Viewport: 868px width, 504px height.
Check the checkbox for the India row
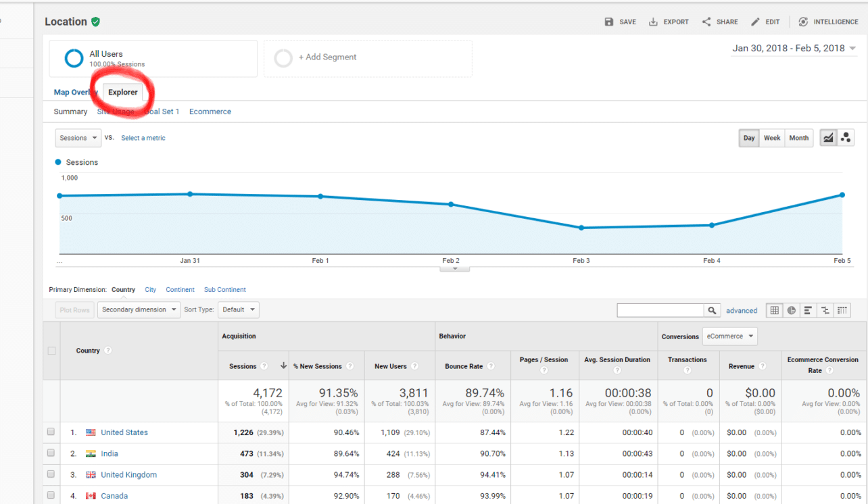click(51, 453)
